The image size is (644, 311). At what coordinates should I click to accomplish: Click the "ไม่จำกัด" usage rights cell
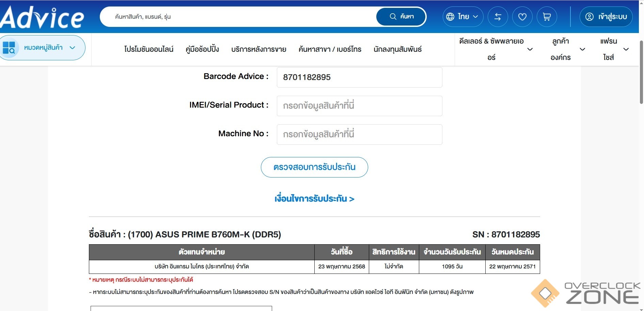click(394, 267)
